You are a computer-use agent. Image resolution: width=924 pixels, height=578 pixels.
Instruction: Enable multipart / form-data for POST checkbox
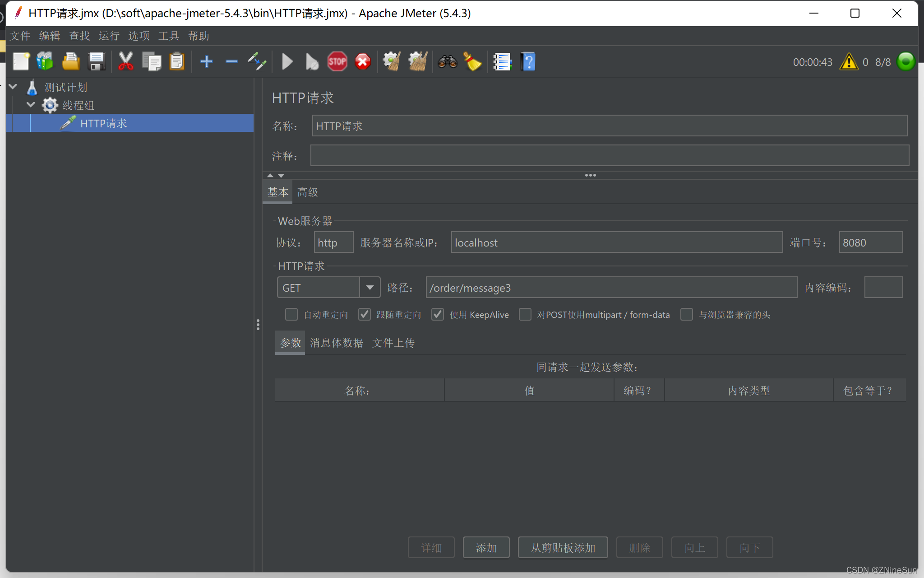525,314
